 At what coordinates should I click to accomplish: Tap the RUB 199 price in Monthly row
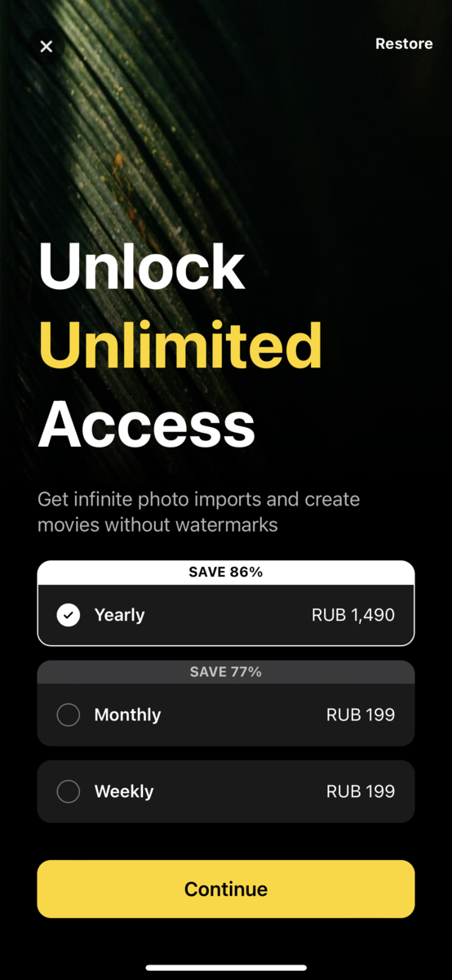click(x=361, y=715)
